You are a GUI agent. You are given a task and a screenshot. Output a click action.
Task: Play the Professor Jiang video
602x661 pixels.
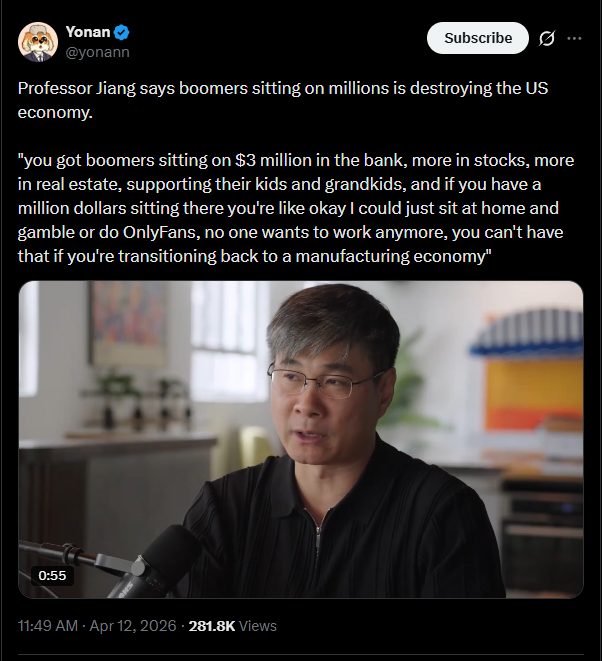coord(301,439)
